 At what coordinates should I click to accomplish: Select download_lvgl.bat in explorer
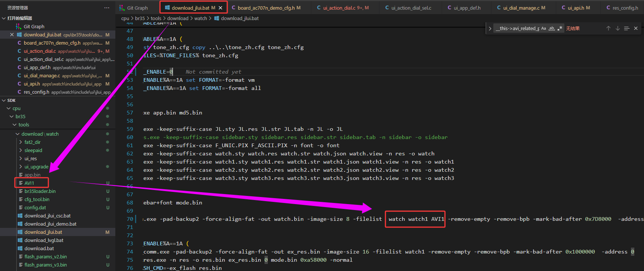click(x=44, y=240)
